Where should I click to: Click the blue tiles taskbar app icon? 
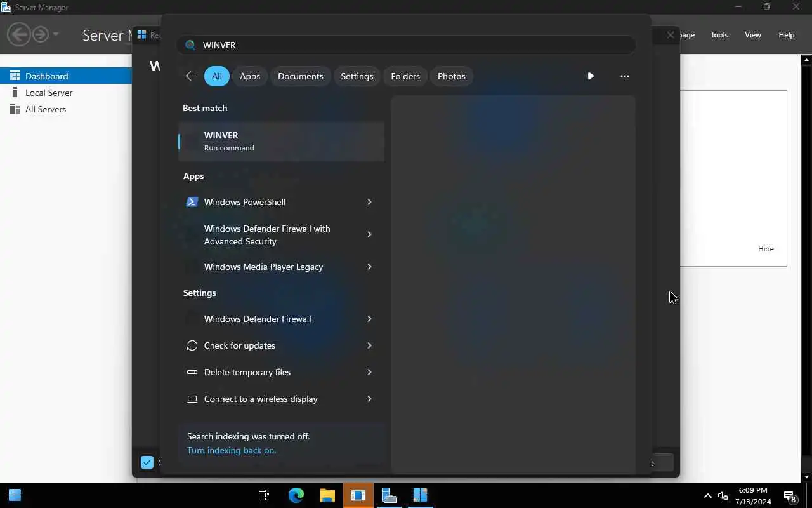coord(420,495)
